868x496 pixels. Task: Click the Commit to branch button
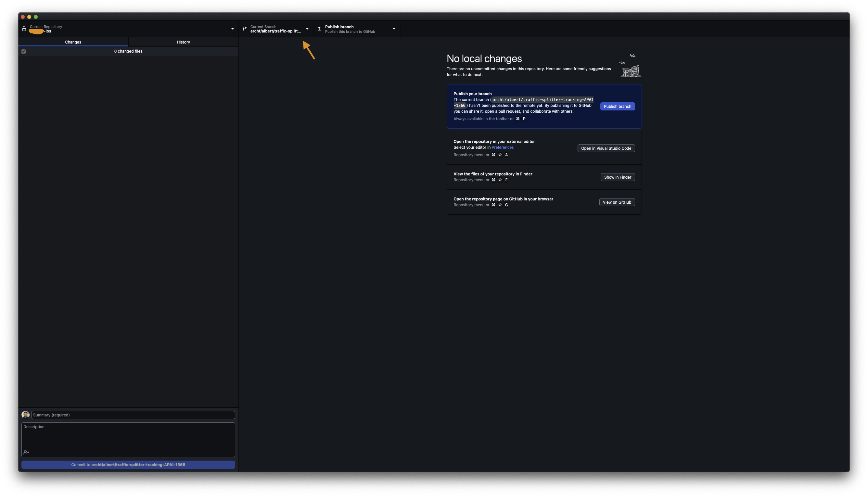tap(128, 465)
